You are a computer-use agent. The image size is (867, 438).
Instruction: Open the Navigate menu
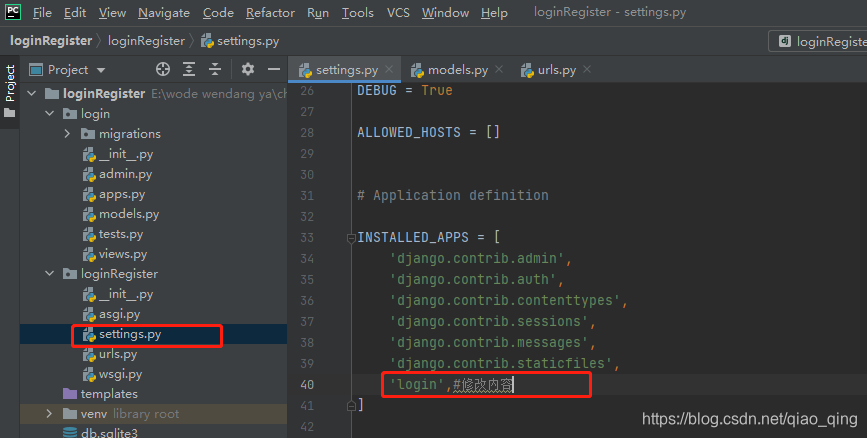coord(164,13)
